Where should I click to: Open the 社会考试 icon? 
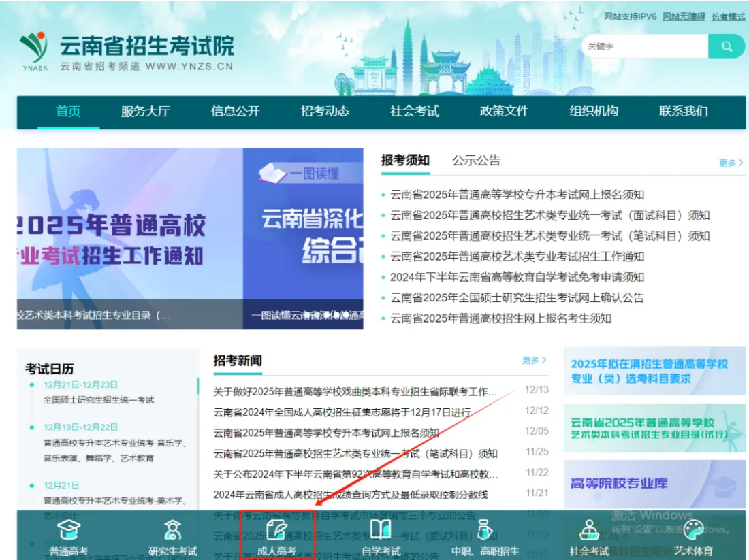[x=589, y=529]
